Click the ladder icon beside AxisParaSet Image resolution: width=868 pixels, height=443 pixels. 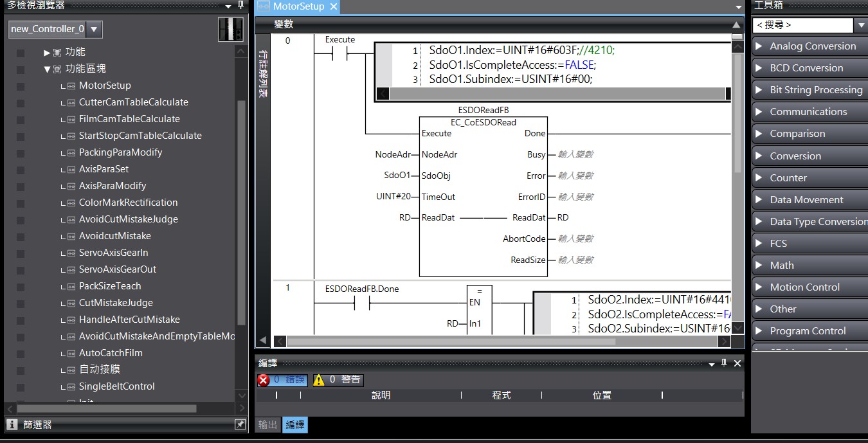click(x=71, y=169)
